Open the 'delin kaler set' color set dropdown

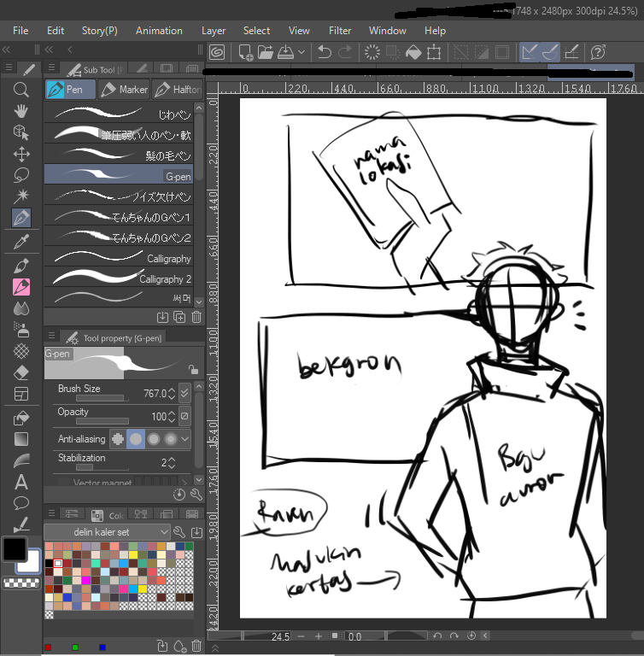(x=107, y=532)
